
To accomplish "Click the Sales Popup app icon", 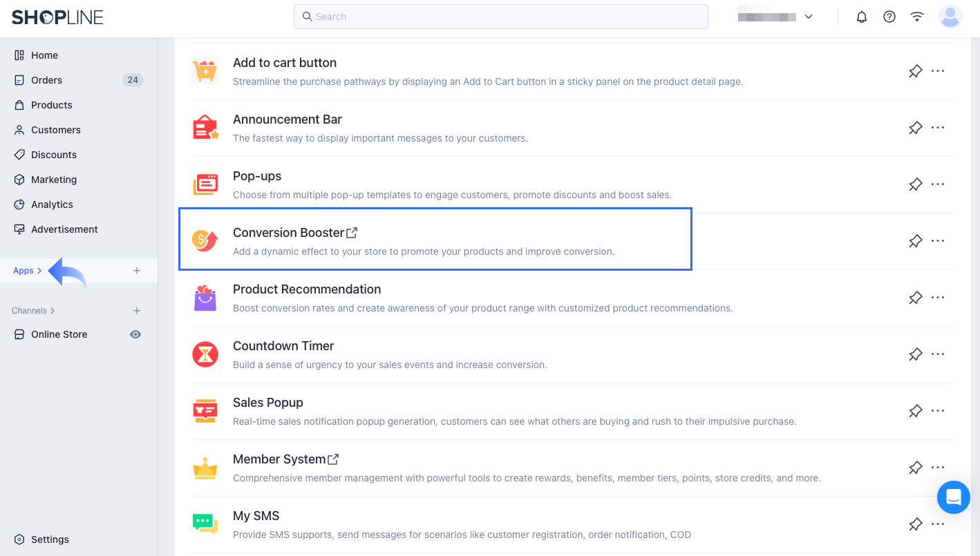I will [205, 410].
